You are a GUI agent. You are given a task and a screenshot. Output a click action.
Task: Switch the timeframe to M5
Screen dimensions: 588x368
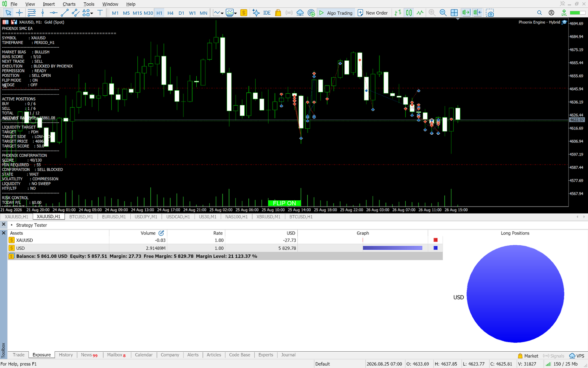coord(126,13)
